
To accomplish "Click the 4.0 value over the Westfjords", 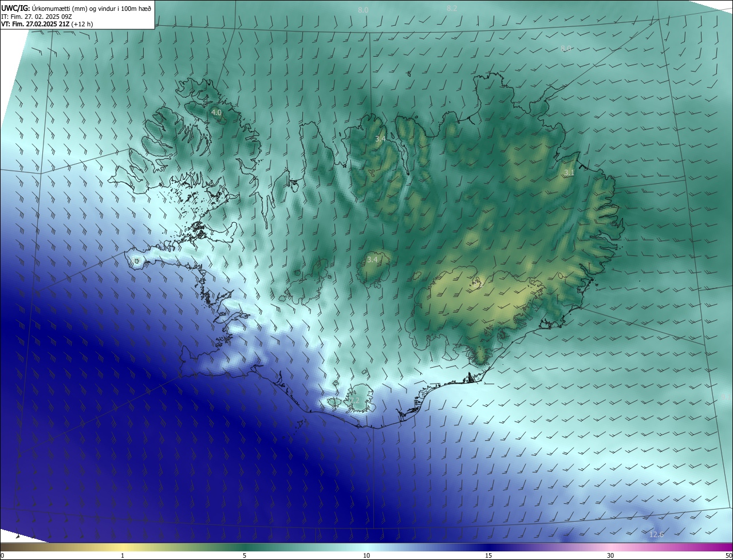I will pyautogui.click(x=216, y=113).
